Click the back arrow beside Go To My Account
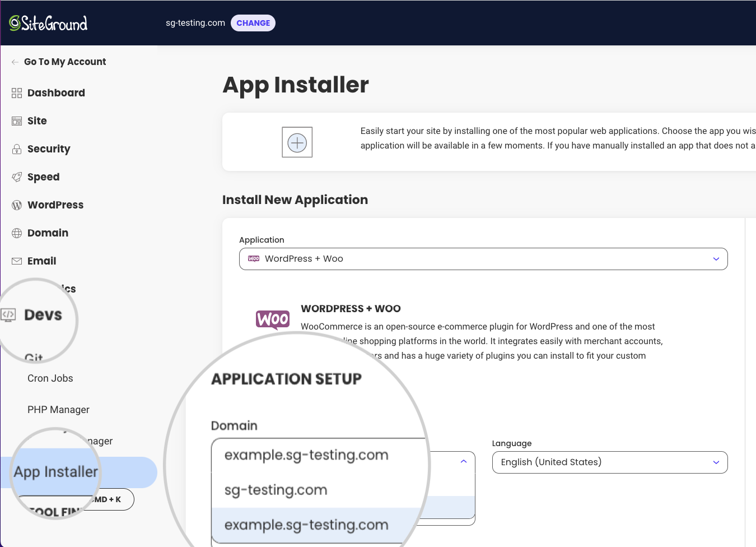The width and height of the screenshot is (756, 547). [15, 62]
